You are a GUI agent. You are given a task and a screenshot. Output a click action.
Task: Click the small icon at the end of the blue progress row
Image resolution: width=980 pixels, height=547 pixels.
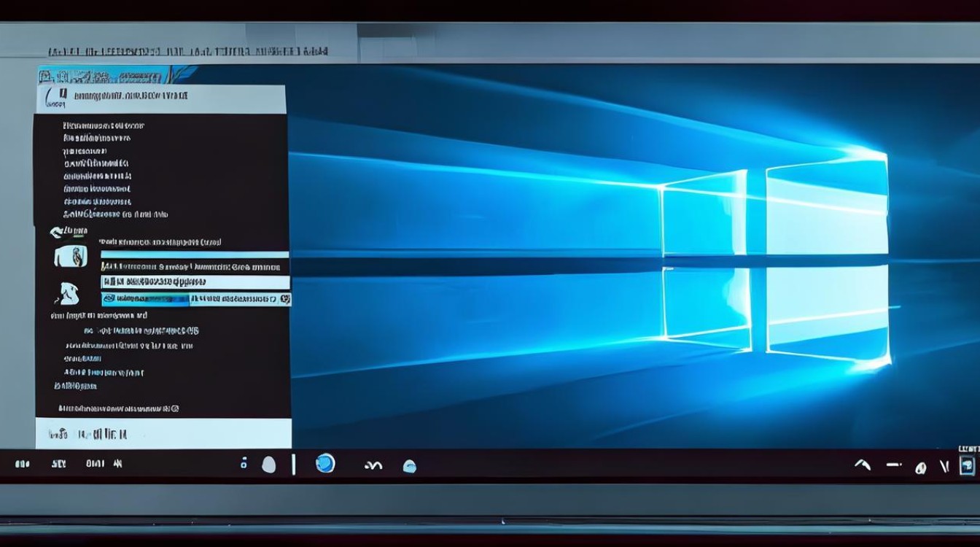click(x=285, y=298)
